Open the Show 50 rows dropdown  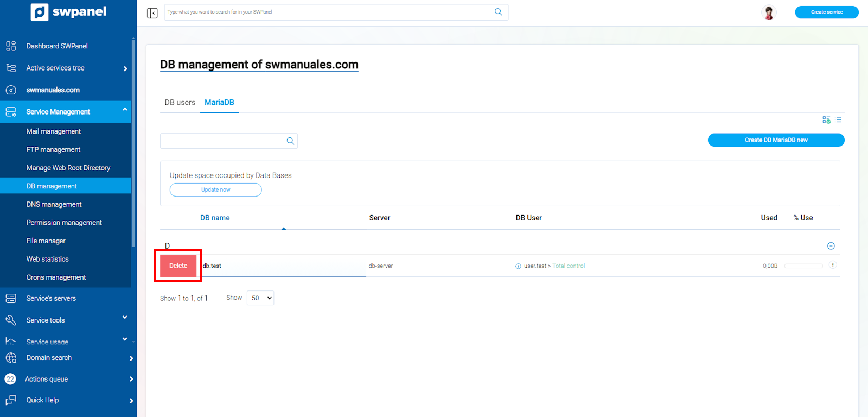[x=260, y=298]
